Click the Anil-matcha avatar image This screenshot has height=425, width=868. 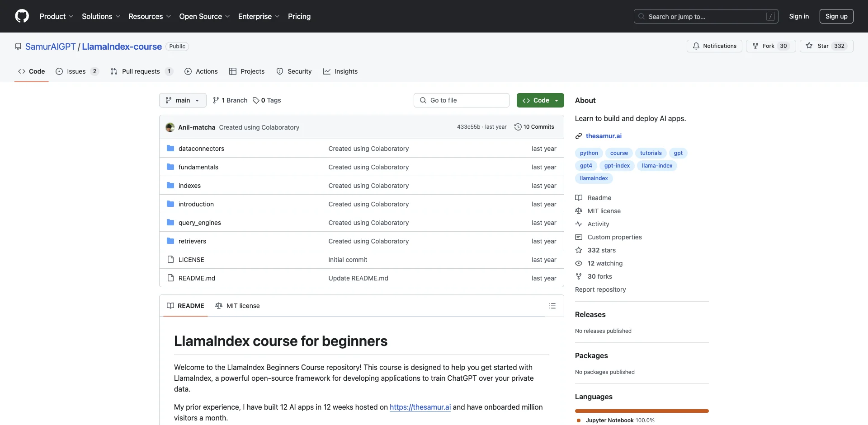click(x=170, y=127)
